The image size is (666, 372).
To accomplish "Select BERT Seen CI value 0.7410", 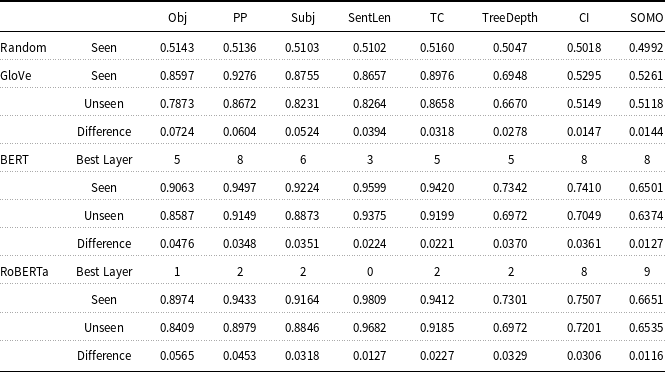I will [584, 188].
